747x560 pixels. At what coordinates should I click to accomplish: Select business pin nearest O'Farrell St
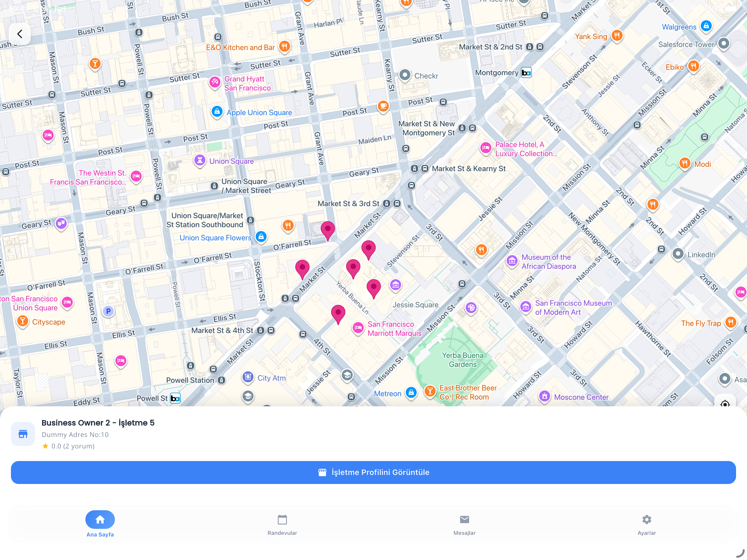[x=328, y=231]
